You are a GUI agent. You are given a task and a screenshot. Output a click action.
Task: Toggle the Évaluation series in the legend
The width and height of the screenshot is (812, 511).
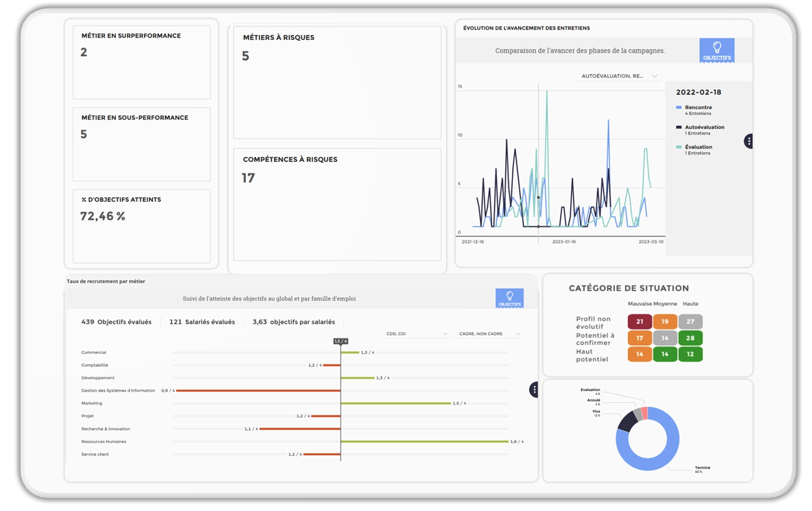click(x=698, y=147)
